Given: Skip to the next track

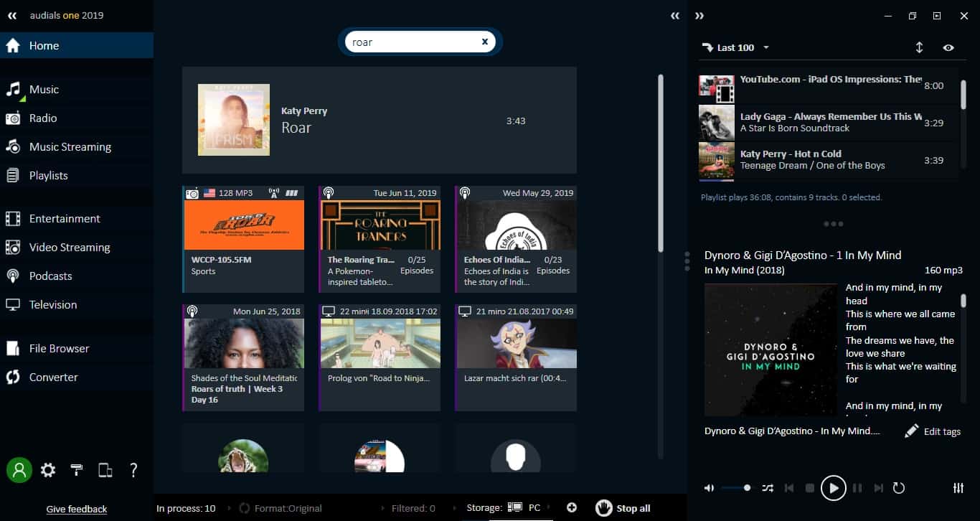Looking at the screenshot, I should 879,488.
